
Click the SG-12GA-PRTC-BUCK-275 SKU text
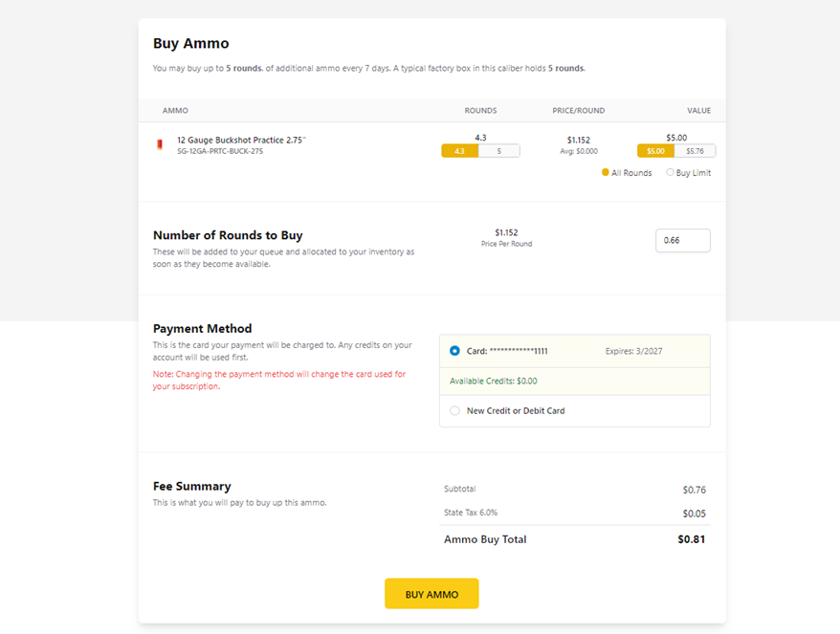[220, 151]
